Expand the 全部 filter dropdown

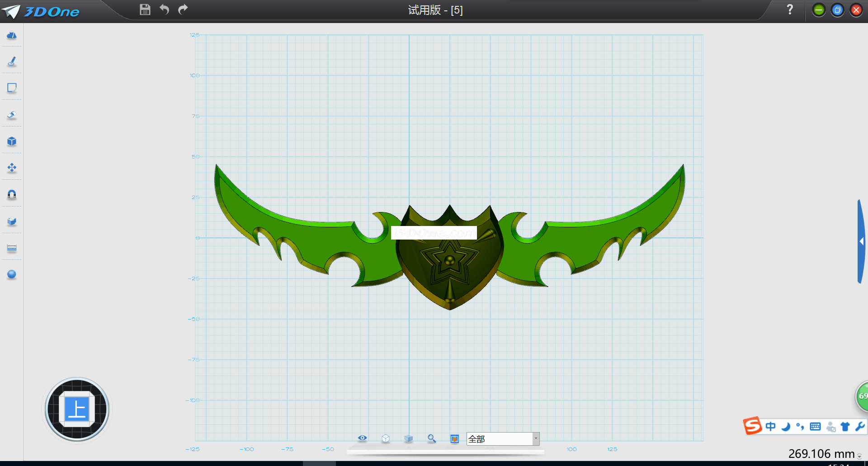[536, 439]
